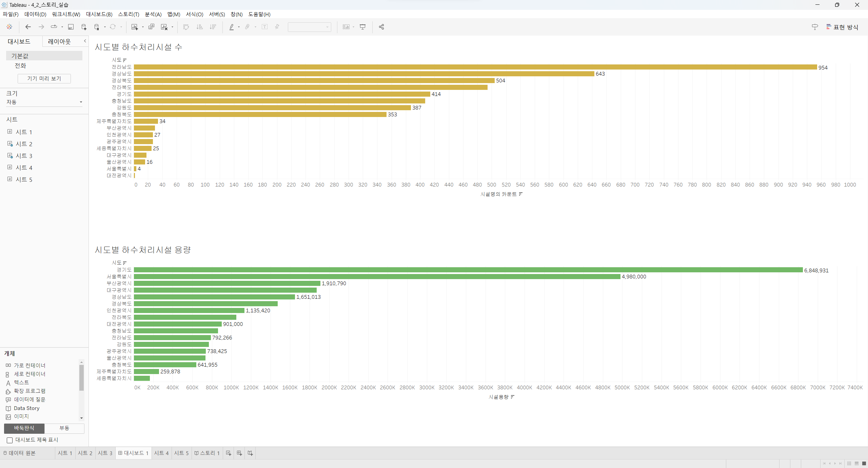The height and width of the screenshot is (468, 868).
Task: Click highlight pen icon in toolbar
Action: 232,27
